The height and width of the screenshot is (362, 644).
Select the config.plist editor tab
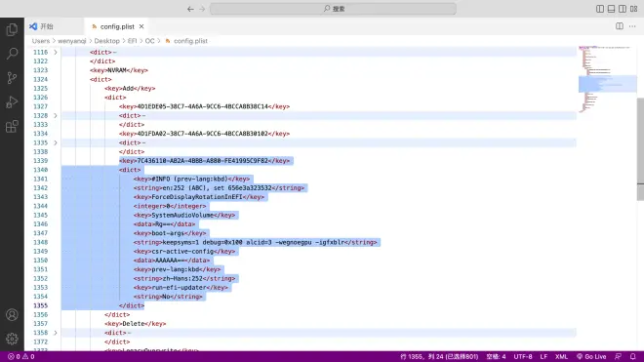click(117, 26)
